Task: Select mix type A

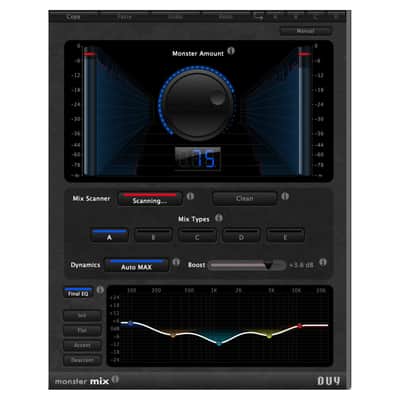Action: [x=109, y=235]
